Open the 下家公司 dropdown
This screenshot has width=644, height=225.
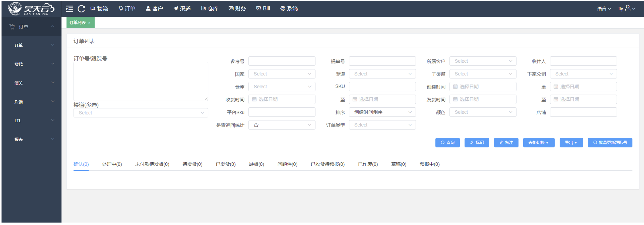coord(583,74)
